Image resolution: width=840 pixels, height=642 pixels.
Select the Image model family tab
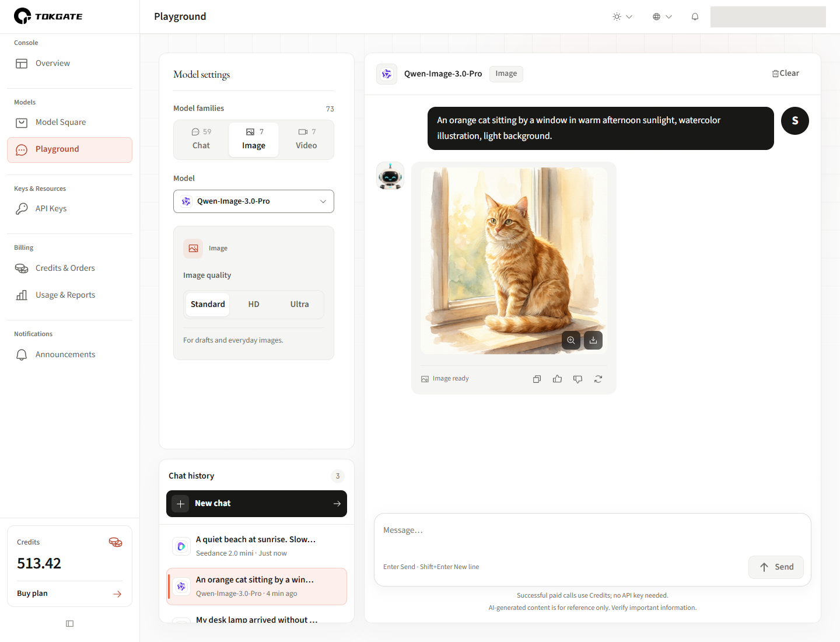pos(254,139)
